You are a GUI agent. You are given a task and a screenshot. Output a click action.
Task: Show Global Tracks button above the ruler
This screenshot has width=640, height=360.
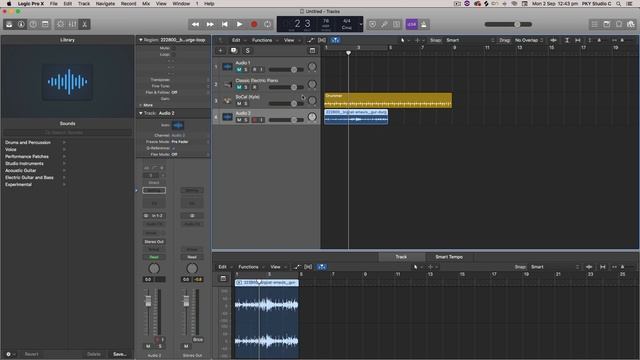click(x=312, y=51)
